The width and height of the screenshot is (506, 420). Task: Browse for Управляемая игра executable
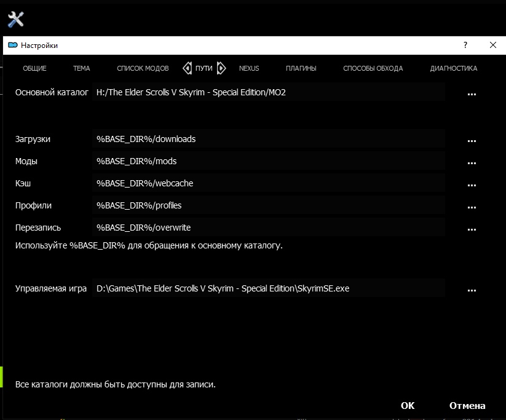pos(472,289)
